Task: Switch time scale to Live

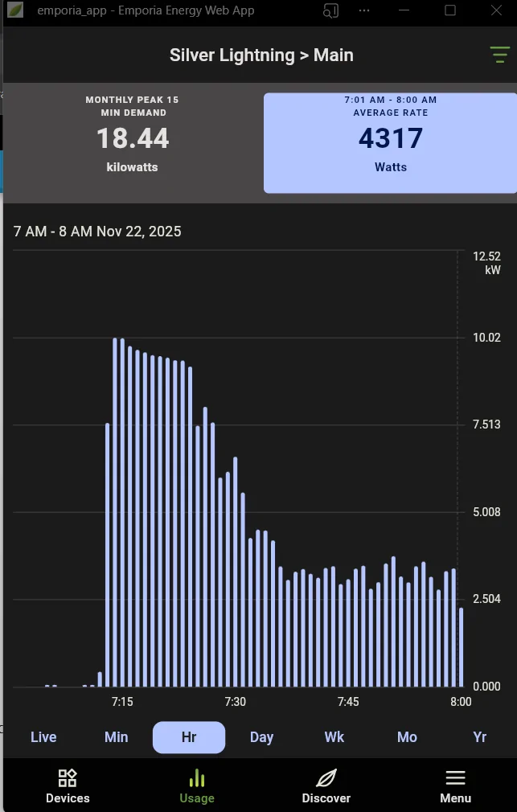Action: [x=43, y=737]
